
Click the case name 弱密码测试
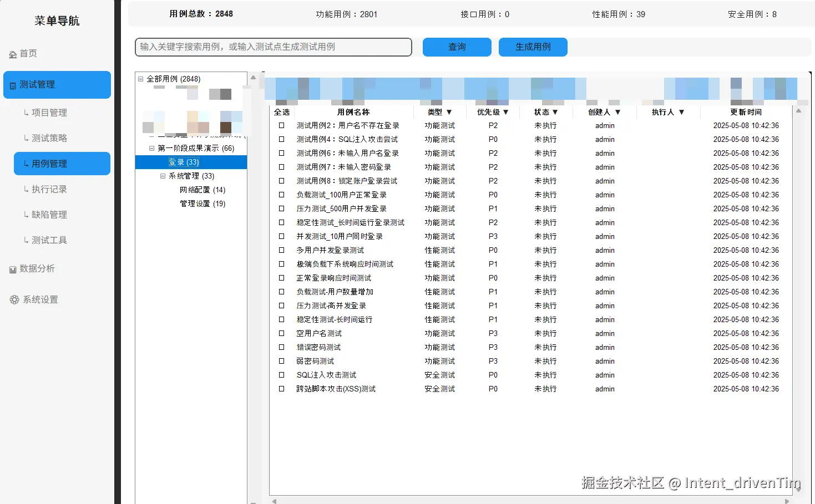[315, 361]
